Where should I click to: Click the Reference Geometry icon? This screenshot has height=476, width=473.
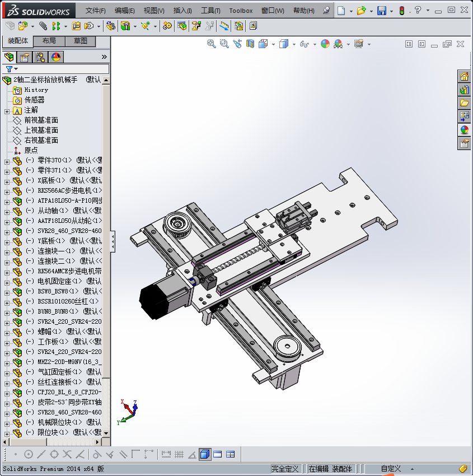tap(146, 26)
